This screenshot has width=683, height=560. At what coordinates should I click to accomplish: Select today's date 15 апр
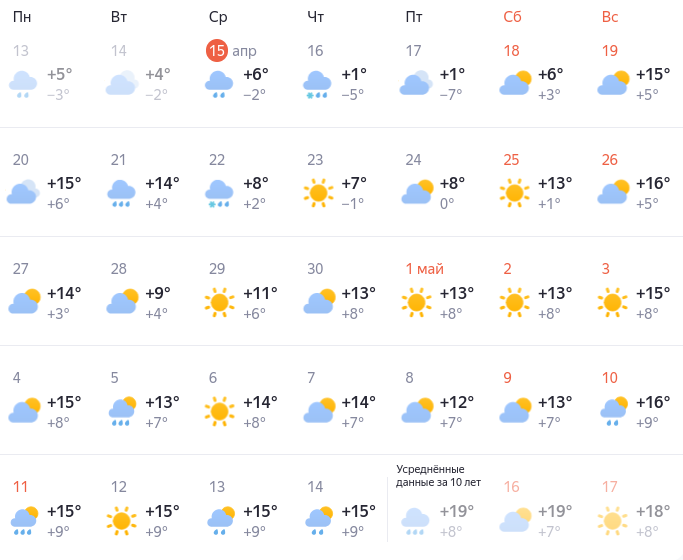(x=231, y=51)
